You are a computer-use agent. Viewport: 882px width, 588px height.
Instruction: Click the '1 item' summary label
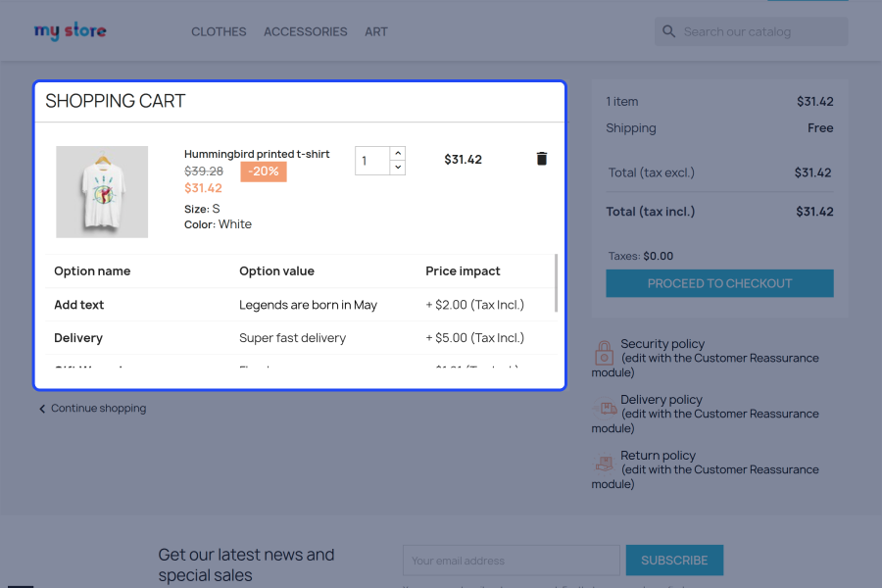pos(622,102)
